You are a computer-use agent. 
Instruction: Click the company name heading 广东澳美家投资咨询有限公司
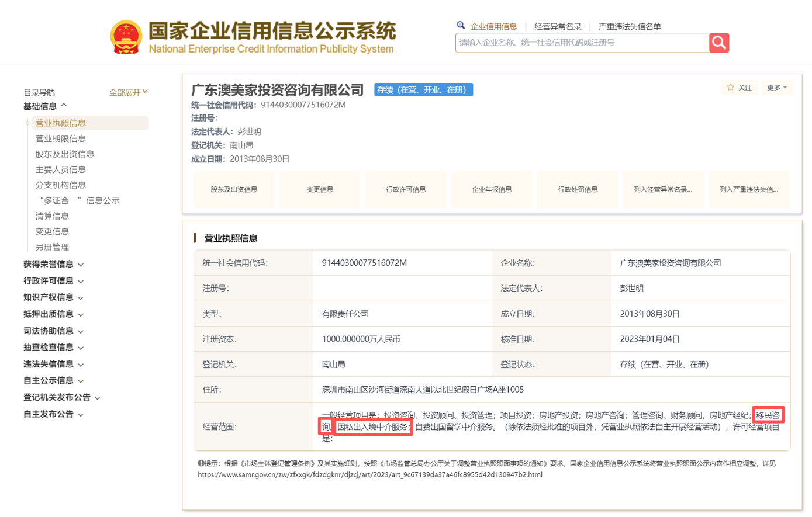[278, 89]
